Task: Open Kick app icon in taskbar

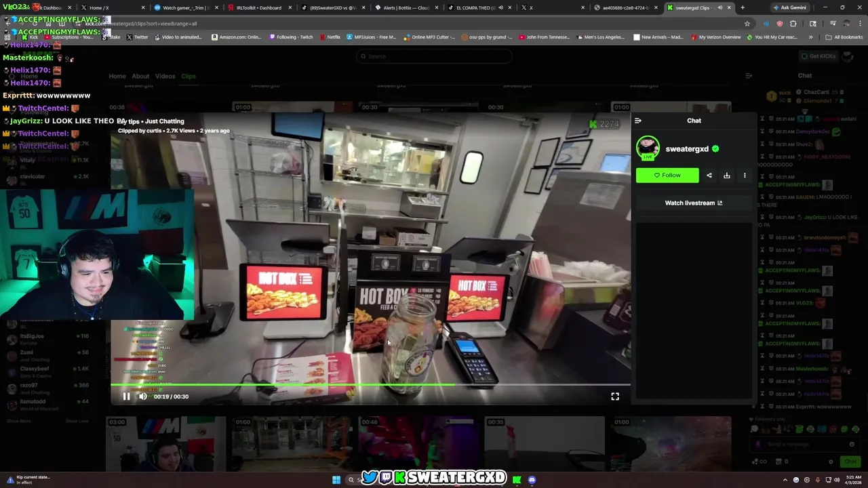Action: [x=517, y=480]
